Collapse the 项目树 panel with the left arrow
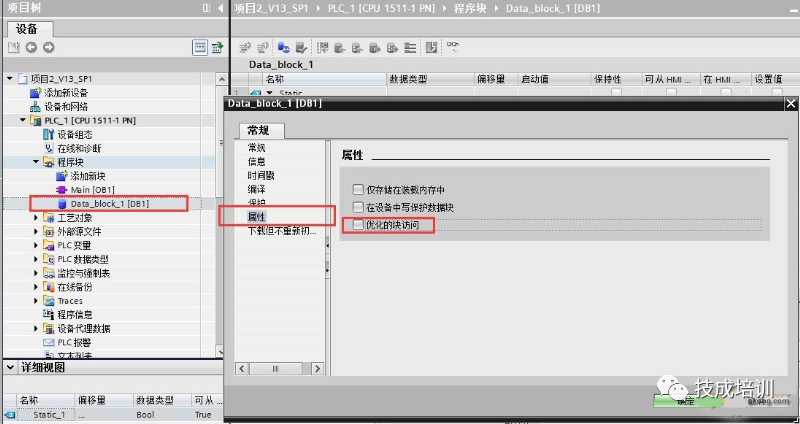This screenshot has height=424, width=800. (x=220, y=8)
